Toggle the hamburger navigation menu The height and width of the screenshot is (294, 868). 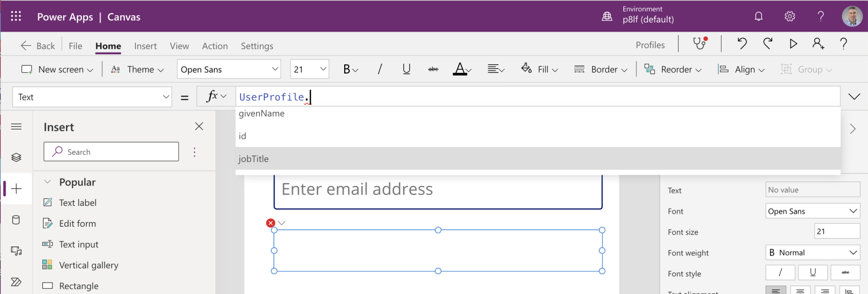click(x=16, y=127)
